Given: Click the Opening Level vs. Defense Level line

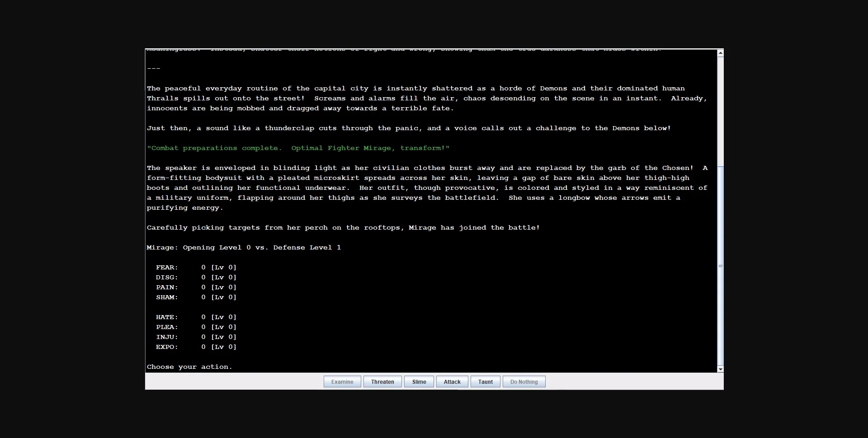Looking at the screenshot, I should coord(244,248).
